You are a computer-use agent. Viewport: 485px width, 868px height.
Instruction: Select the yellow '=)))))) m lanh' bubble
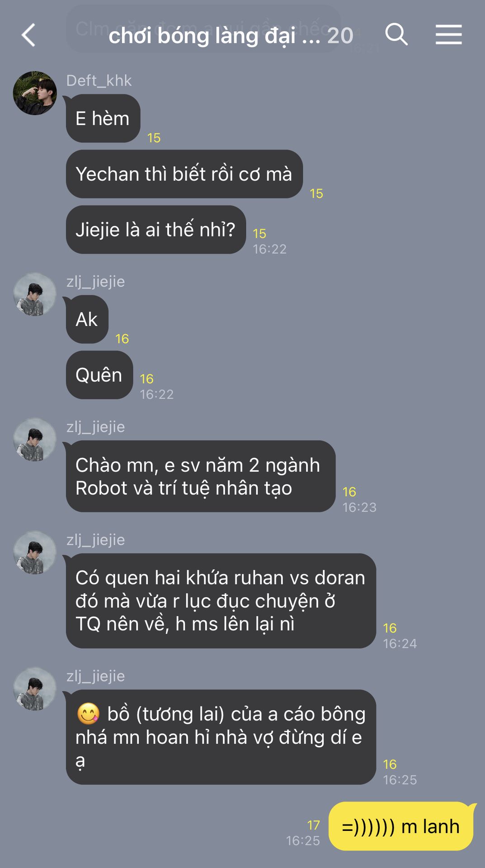coord(401,826)
